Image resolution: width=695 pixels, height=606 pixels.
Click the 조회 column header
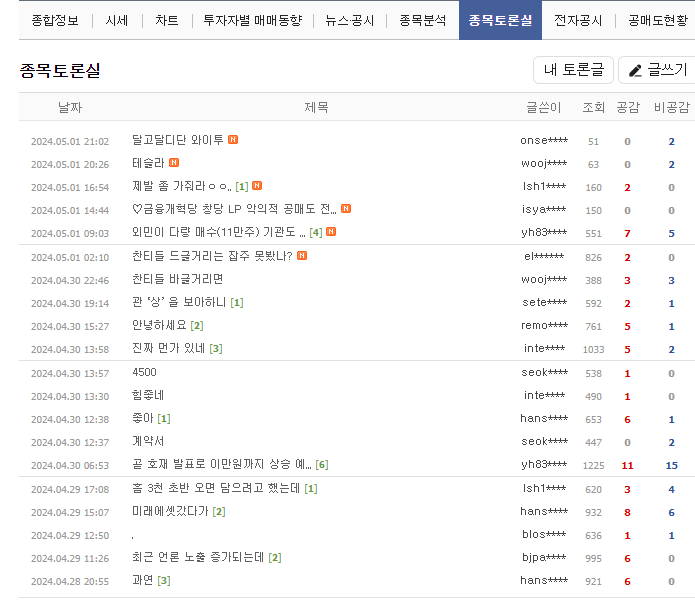593,107
